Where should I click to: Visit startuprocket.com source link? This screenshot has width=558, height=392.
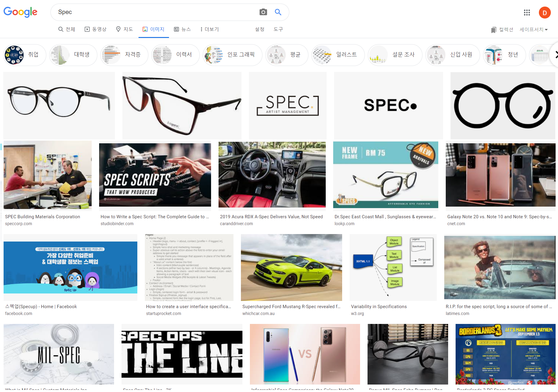(164, 313)
